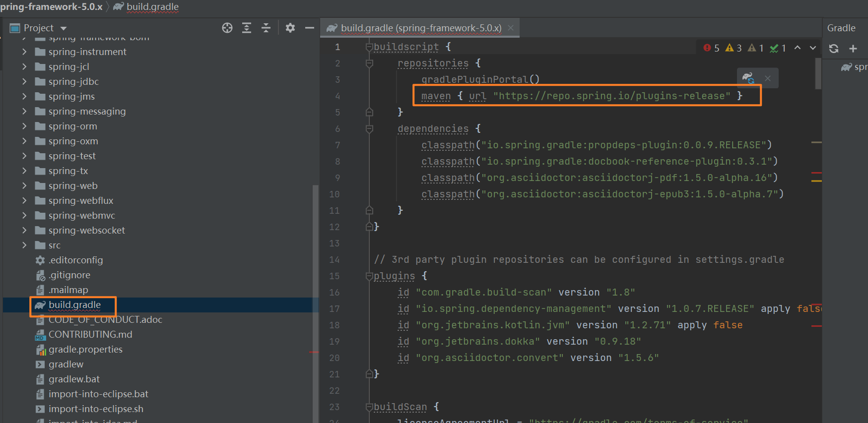Click the locate/select opened file target icon
This screenshot has height=423, width=868.
pyautogui.click(x=227, y=28)
